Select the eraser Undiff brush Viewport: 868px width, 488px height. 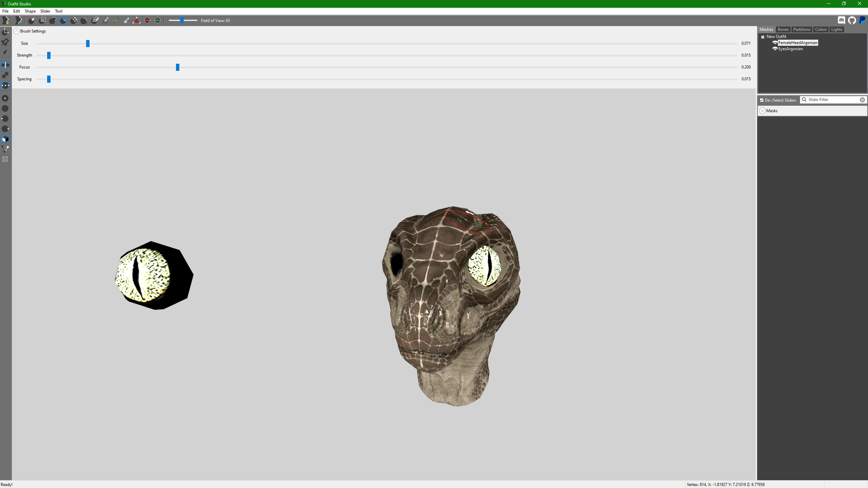click(x=95, y=20)
